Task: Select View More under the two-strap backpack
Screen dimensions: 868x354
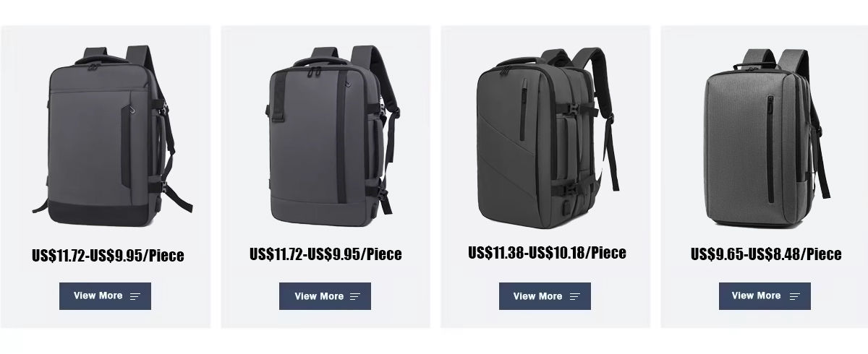Action: (x=325, y=296)
